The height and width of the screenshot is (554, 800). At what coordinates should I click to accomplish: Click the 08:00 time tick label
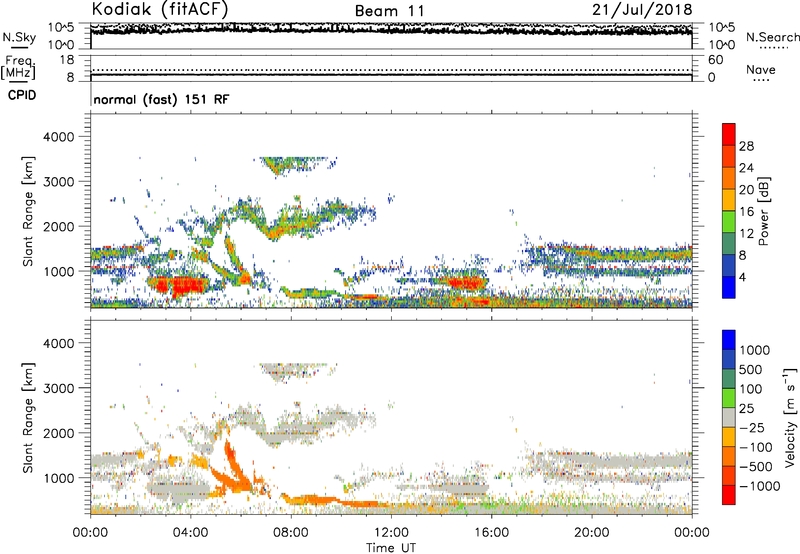point(291,533)
